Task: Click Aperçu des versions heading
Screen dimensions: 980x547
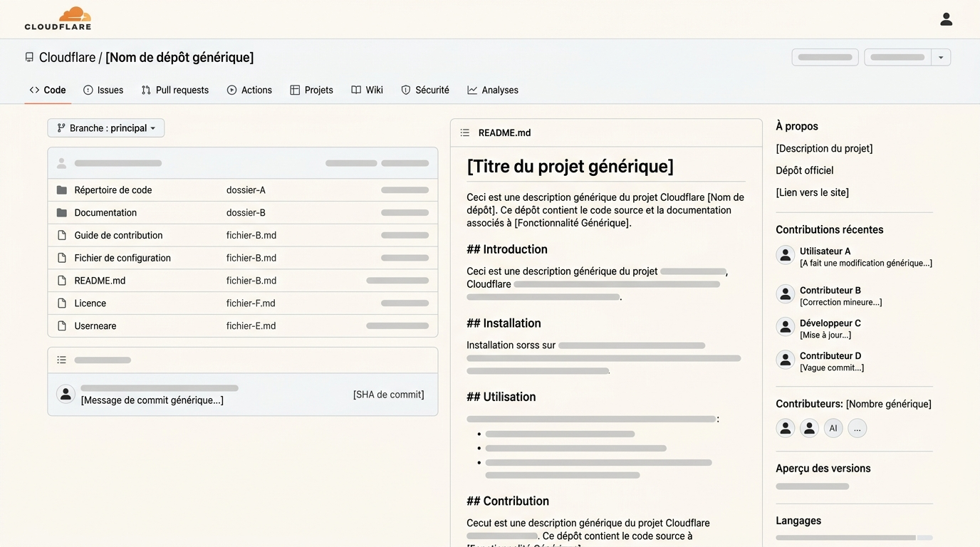Action: coord(823,469)
